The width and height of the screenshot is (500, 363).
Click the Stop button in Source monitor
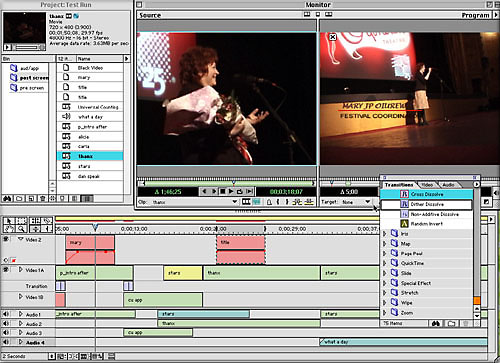coord(223,191)
